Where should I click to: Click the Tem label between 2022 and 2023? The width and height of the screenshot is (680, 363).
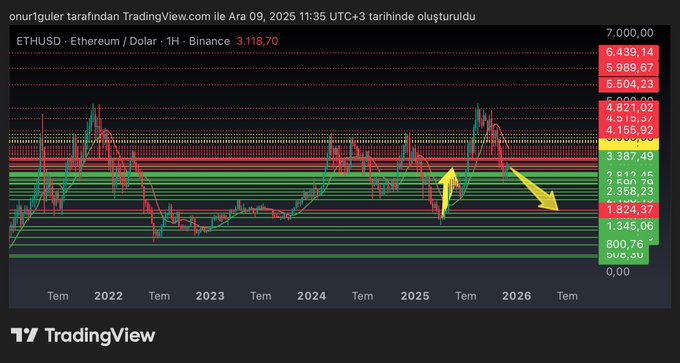(159, 296)
